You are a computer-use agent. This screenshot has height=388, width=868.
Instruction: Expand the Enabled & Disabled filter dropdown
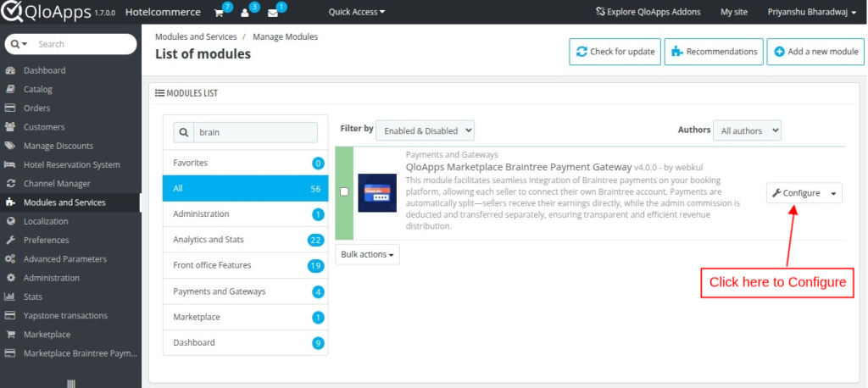tap(426, 130)
